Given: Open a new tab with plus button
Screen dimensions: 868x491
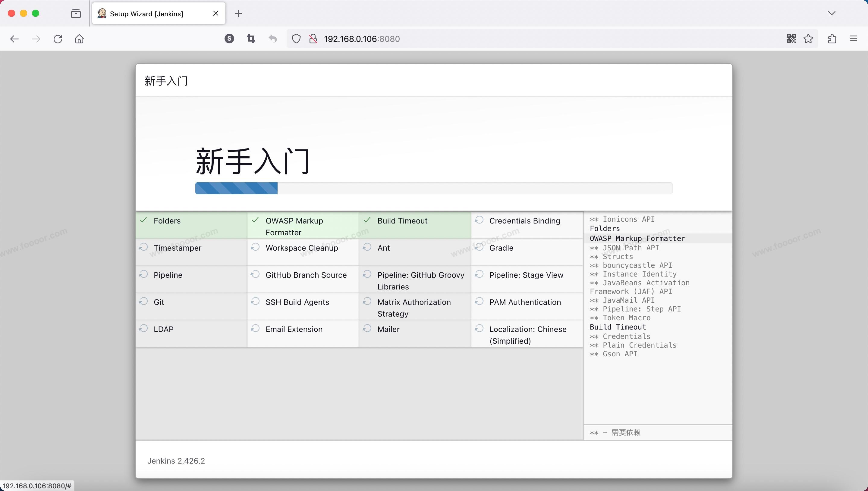Looking at the screenshot, I should point(238,14).
